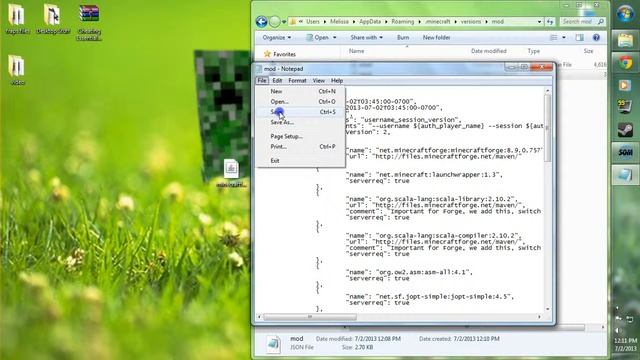Click Users in Explorer address breadcrumb
The height and width of the screenshot is (360, 640).
click(313, 22)
